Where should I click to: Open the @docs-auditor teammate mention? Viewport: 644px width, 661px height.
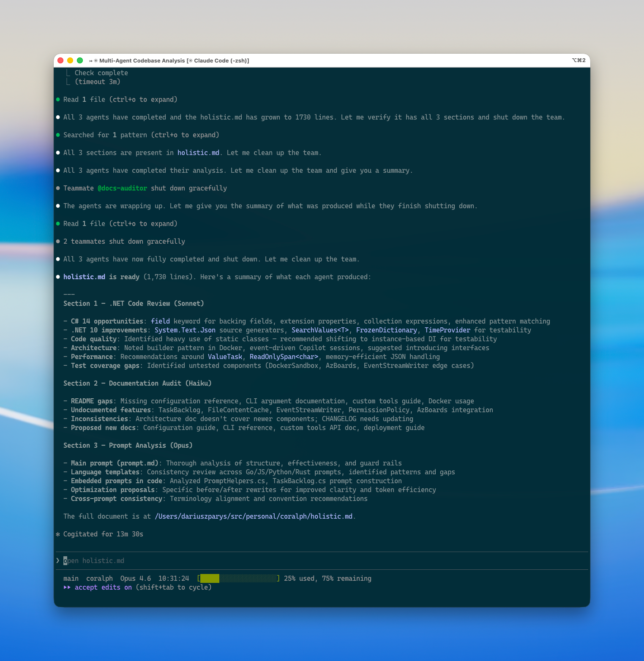tap(122, 188)
